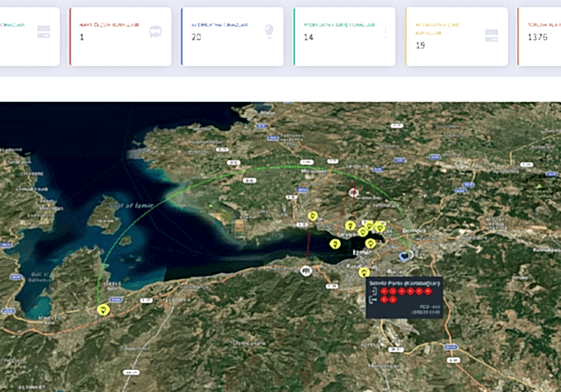Image resolution: width=561 pixels, height=392 pixels.
Task: Click the Gulf of Izmir label on the map
Action: (134, 205)
